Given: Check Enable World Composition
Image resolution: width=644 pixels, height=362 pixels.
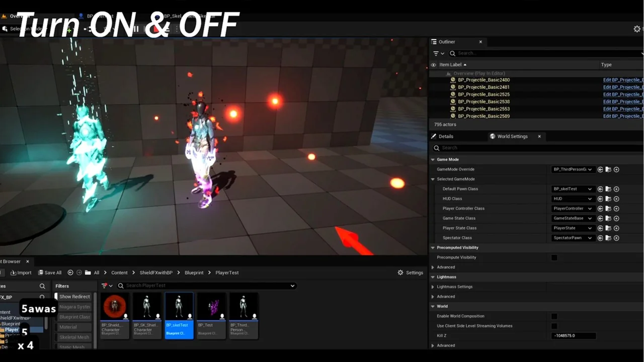Looking at the screenshot, I should coord(554,316).
